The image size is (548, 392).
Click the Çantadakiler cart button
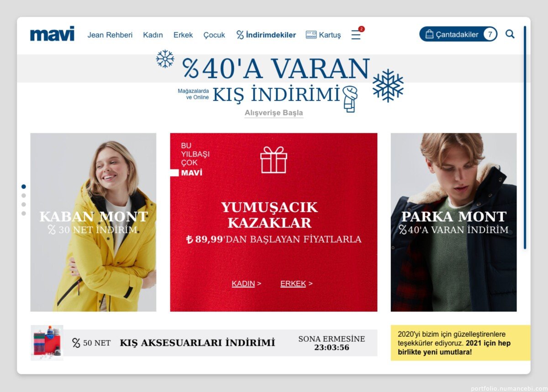[458, 34]
